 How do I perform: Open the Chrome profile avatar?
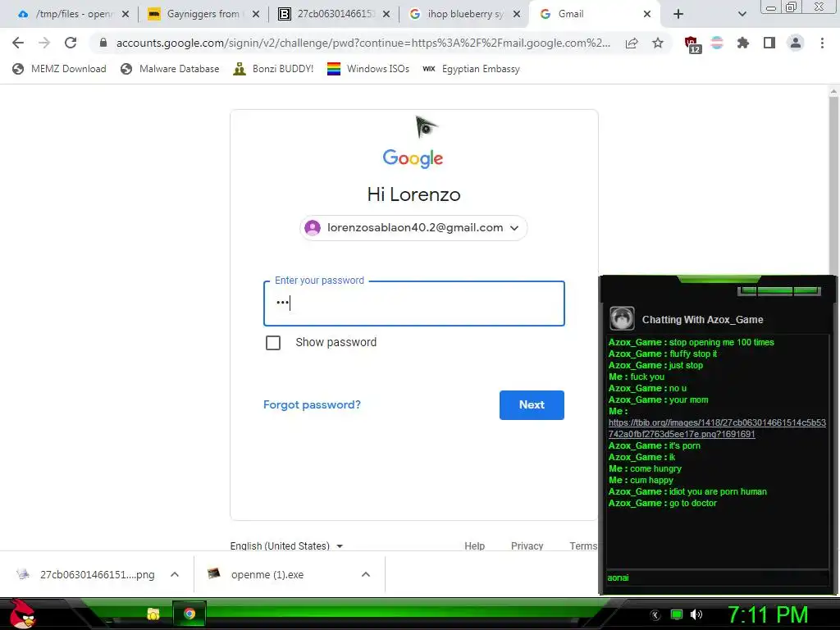click(796, 43)
